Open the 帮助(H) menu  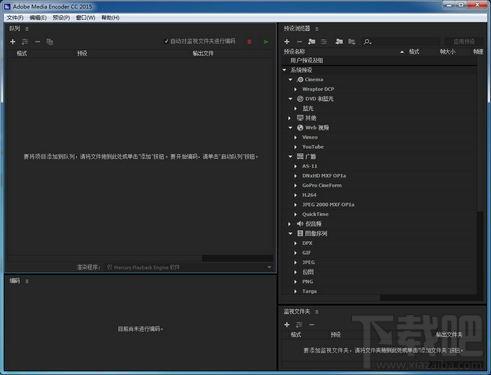pyautogui.click(x=110, y=18)
